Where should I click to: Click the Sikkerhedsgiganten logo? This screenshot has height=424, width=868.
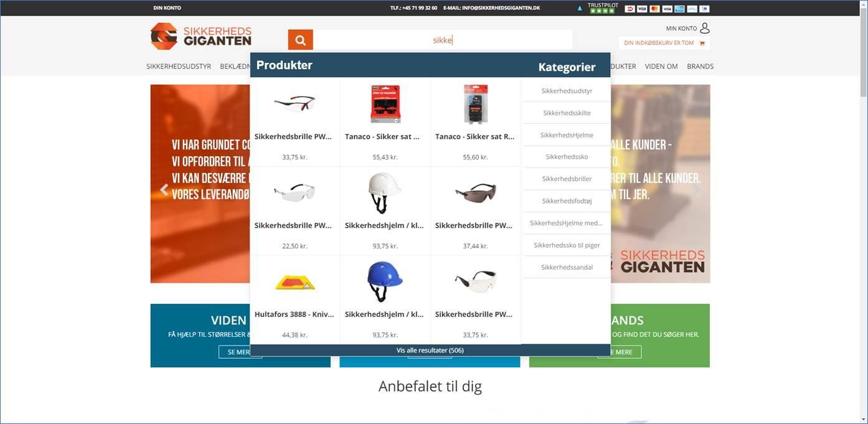[x=201, y=36]
